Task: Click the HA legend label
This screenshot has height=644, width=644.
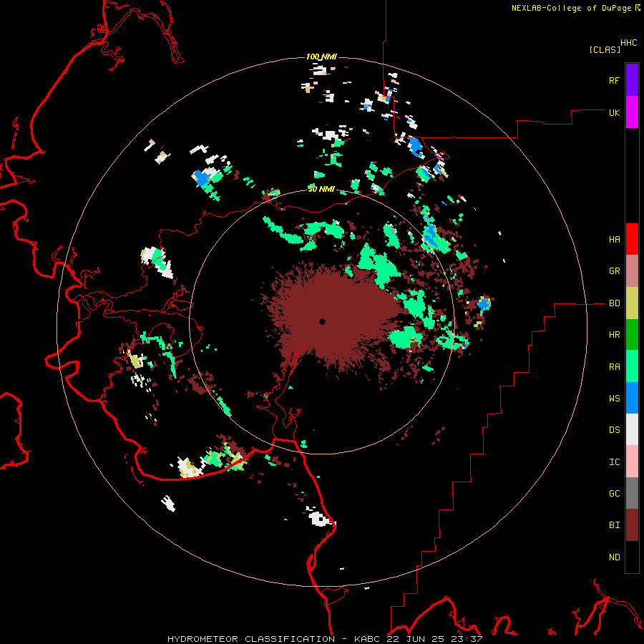Action: click(x=614, y=239)
